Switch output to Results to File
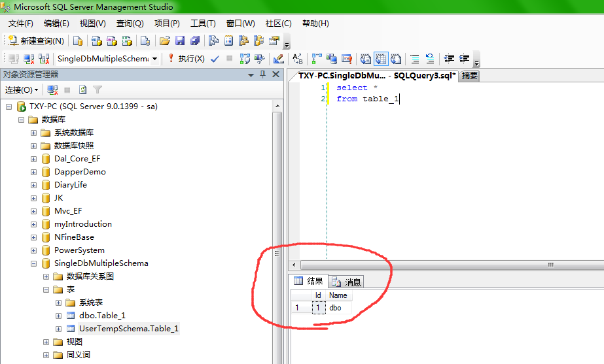Screen dimensions: 604x364 [x=396, y=59]
